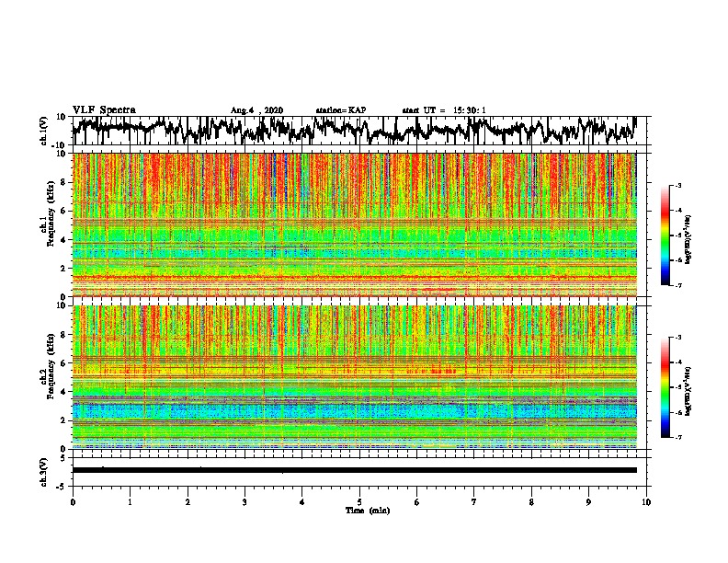Click the ch.2 spectrogram color scale bar

665,387
